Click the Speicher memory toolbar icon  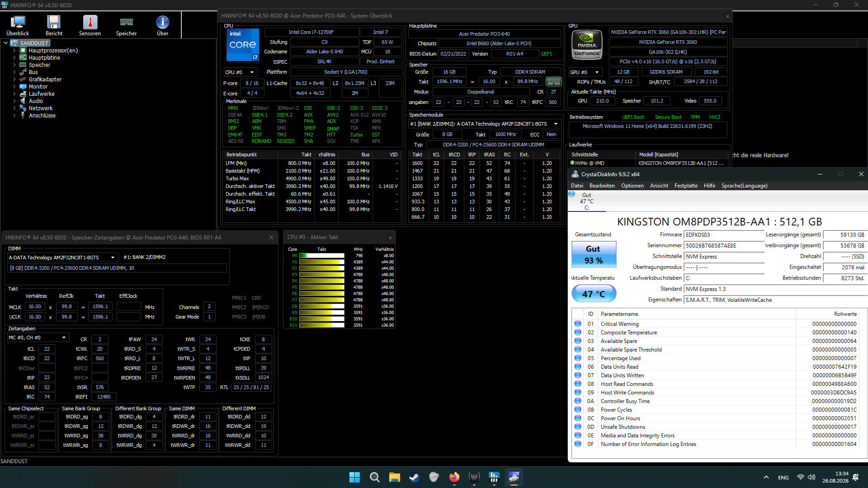coord(126,25)
